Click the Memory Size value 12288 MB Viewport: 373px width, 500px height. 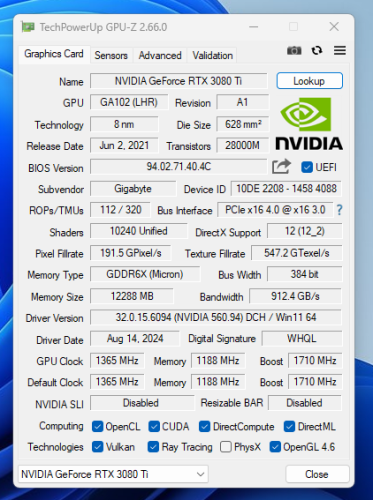[x=132, y=296]
